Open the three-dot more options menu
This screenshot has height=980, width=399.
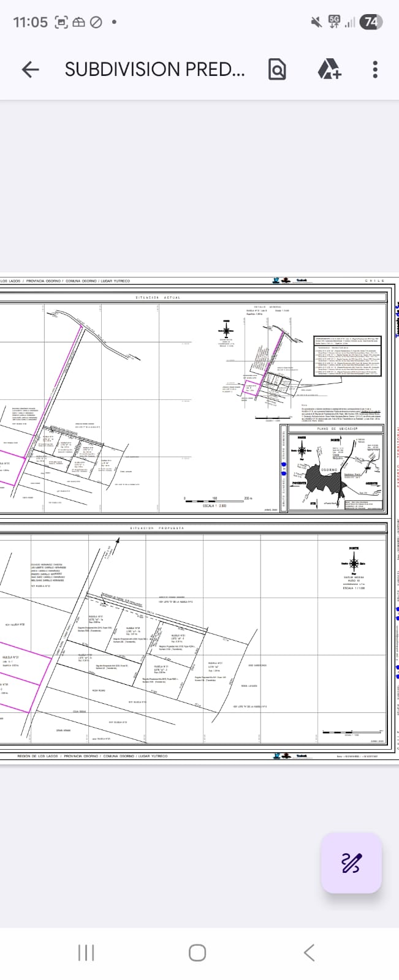[375, 70]
